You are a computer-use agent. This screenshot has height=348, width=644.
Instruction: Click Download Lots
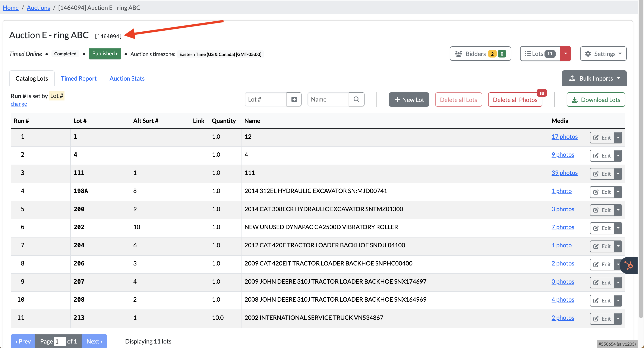pos(596,100)
